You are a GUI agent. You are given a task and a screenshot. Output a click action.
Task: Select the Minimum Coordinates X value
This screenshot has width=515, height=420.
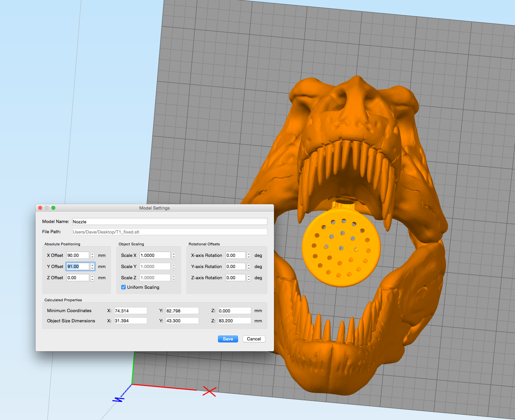click(x=130, y=311)
